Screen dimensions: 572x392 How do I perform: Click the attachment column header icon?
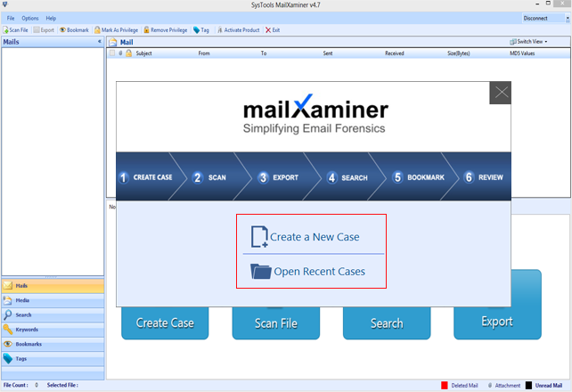[x=120, y=53]
